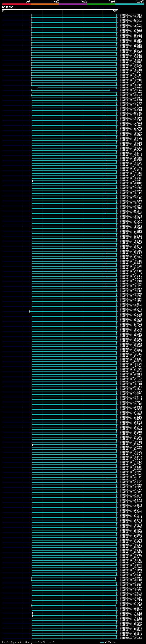This screenshot has height=644, width=146.
Task: Open hit UniRef100_P27489
Action: coord(131,25)
